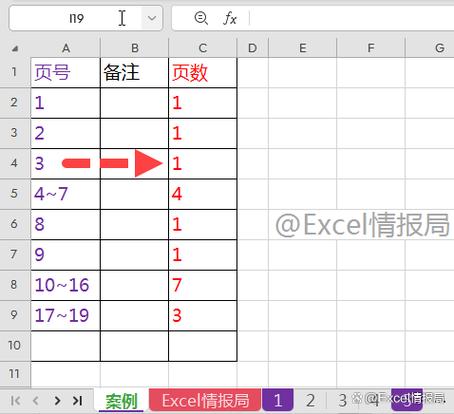
Task: Select row 6 header
Action: tap(15, 224)
